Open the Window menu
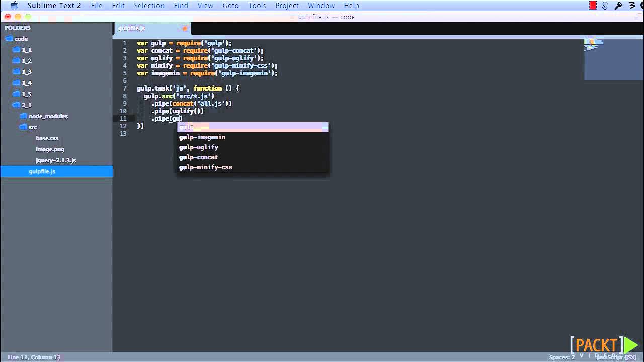Image resolution: width=644 pixels, height=362 pixels. (x=321, y=6)
